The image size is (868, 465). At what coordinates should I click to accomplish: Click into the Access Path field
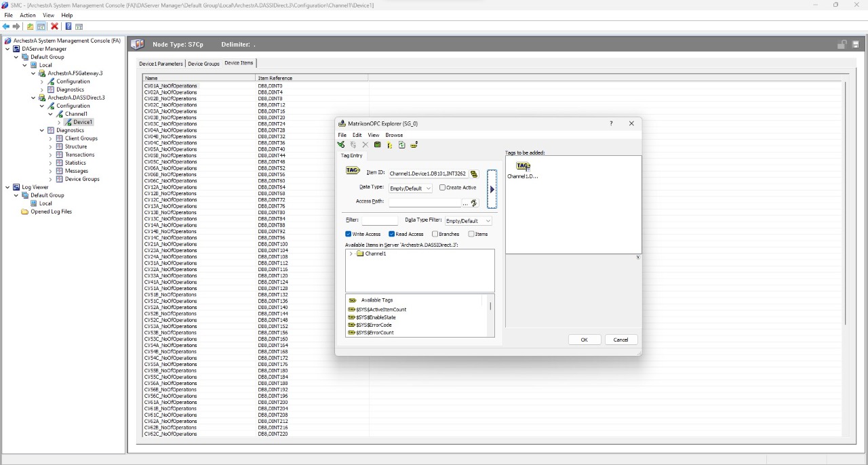click(425, 203)
